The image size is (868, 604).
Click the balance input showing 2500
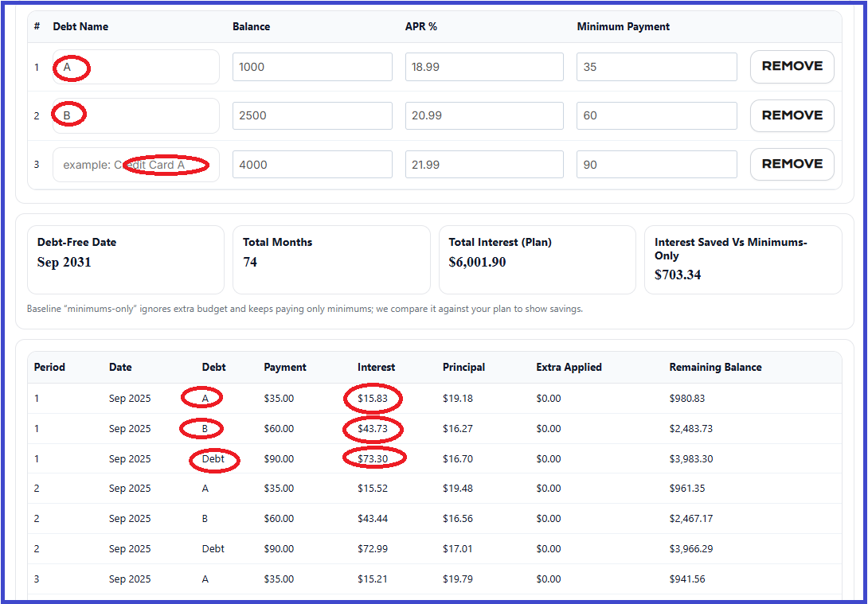pos(312,115)
